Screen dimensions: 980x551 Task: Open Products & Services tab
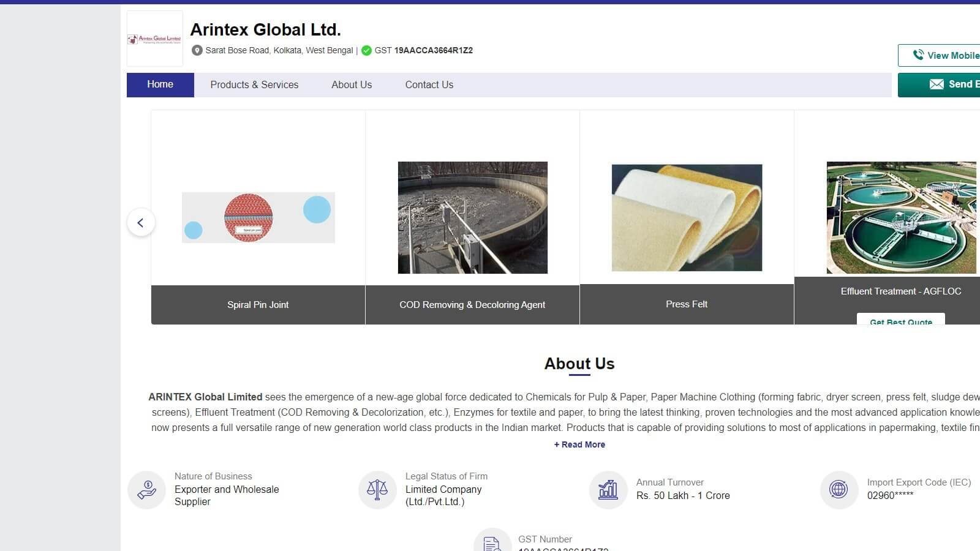point(254,84)
